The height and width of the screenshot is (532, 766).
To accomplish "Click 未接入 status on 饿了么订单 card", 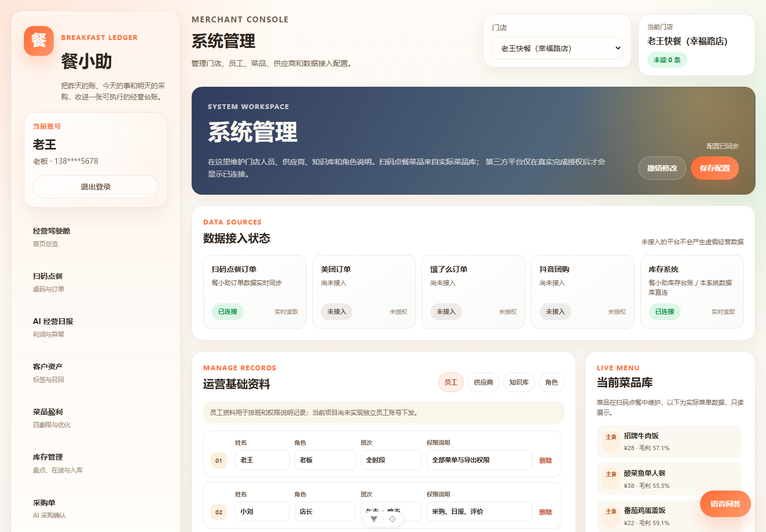I will point(446,312).
